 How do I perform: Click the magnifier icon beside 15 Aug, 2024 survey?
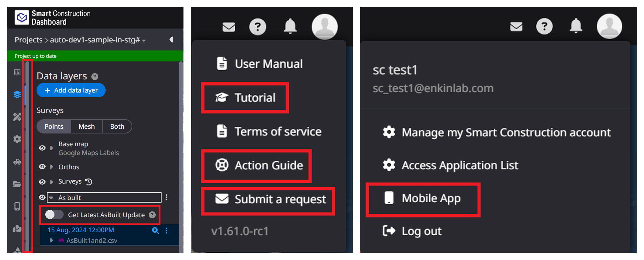(155, 230)
